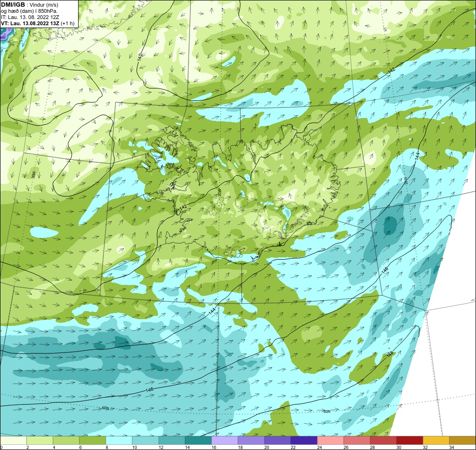
Task: Select the 30–32 m/s dark red swatch
Action: pos(409,440)
